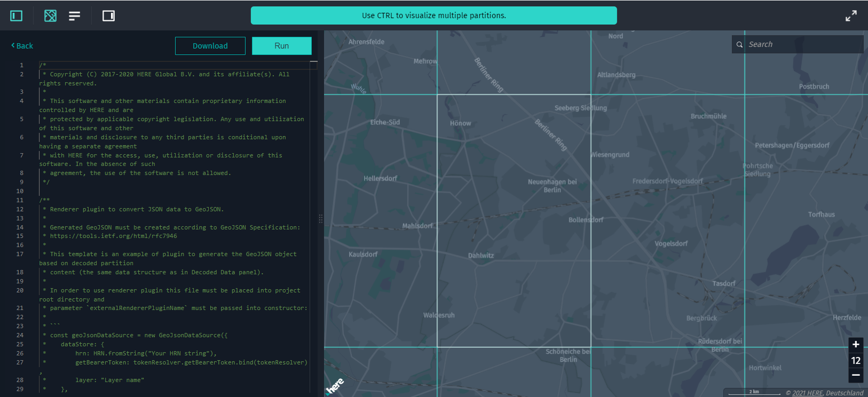868x397 pixels.
Task: Click the code editor vertical scrollbar
Action: 314,227
